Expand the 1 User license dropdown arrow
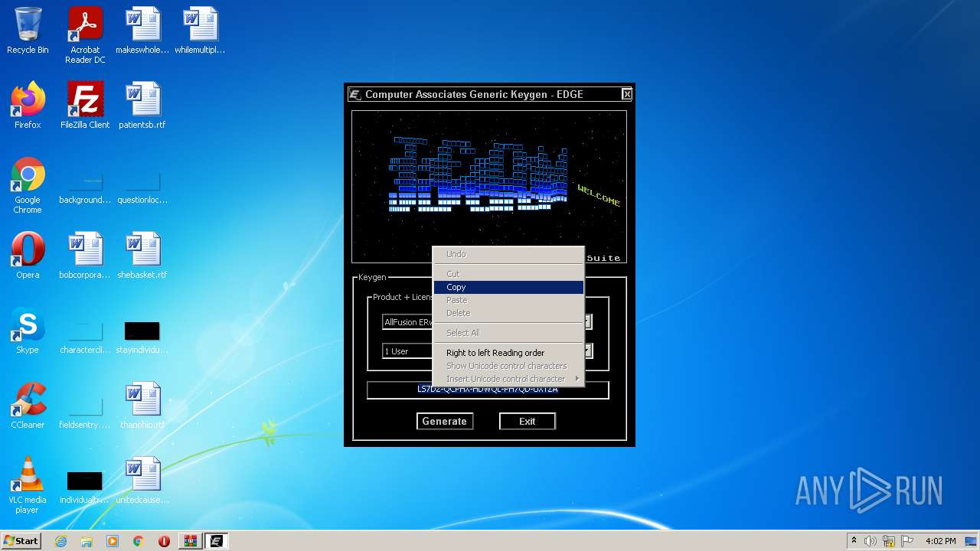The width and height of the screenshot is (980, 551). [x=589, y=351]
